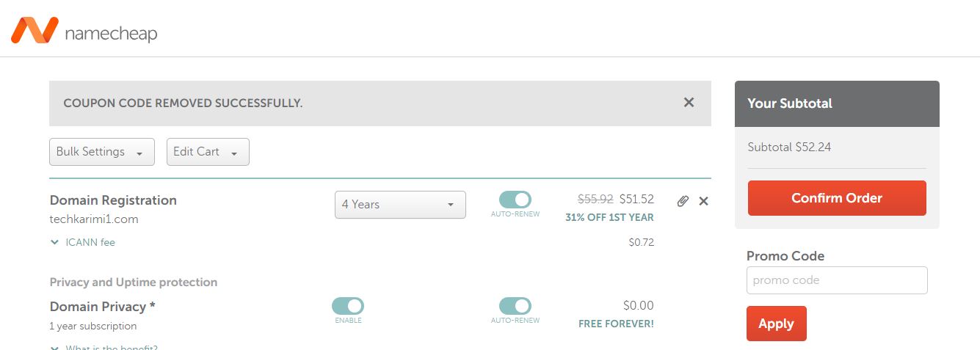Click the Confirm Order button
Screen dimensions: 980x350
pos(837,198)
